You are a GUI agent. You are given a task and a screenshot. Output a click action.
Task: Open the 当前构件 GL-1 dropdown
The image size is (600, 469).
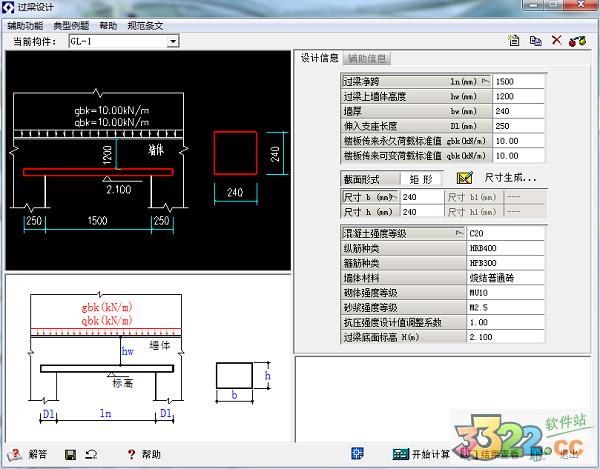point(173,41)
